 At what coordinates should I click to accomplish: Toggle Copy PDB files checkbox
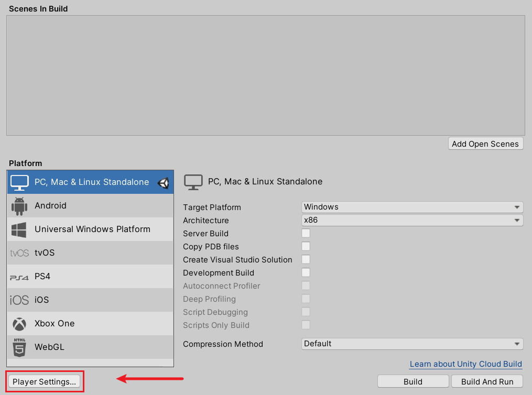tap(306, 247)
